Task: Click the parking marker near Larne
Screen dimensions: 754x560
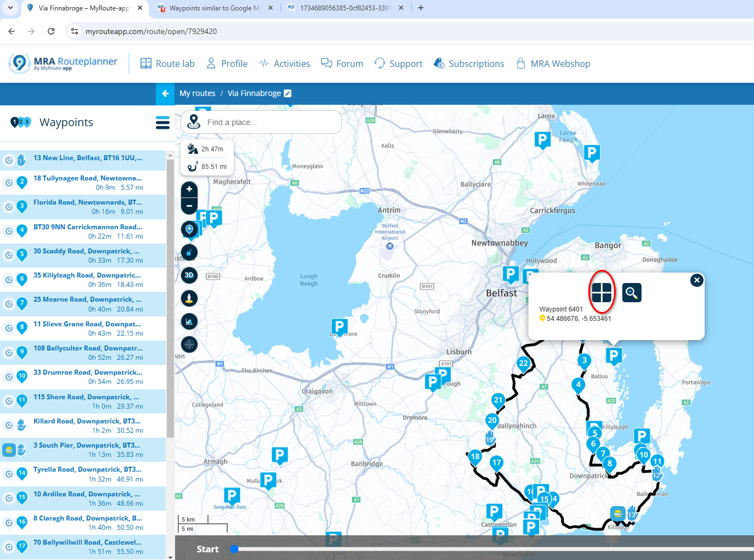Action: click(543, 140)
